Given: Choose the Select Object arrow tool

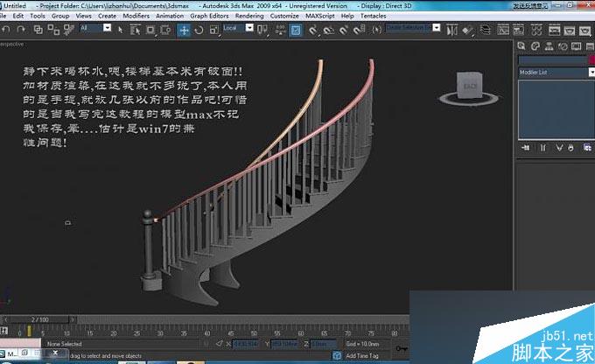Looking at the screenshot, I should tap(120, 30).
